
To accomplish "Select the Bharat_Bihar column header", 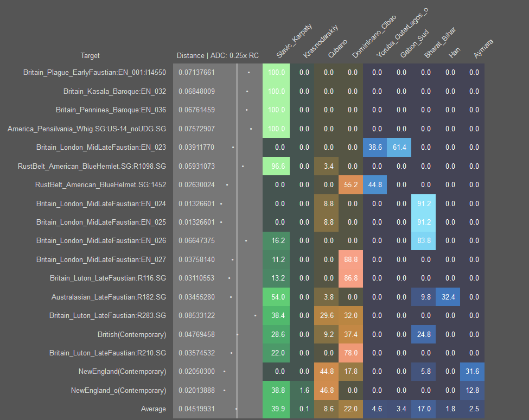I will (440, 42).
